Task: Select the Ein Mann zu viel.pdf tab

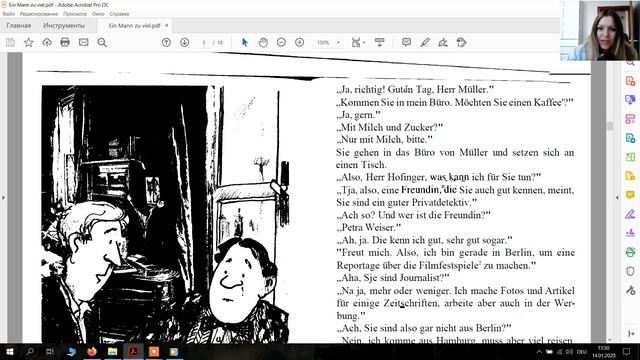Action: (134, 26)
